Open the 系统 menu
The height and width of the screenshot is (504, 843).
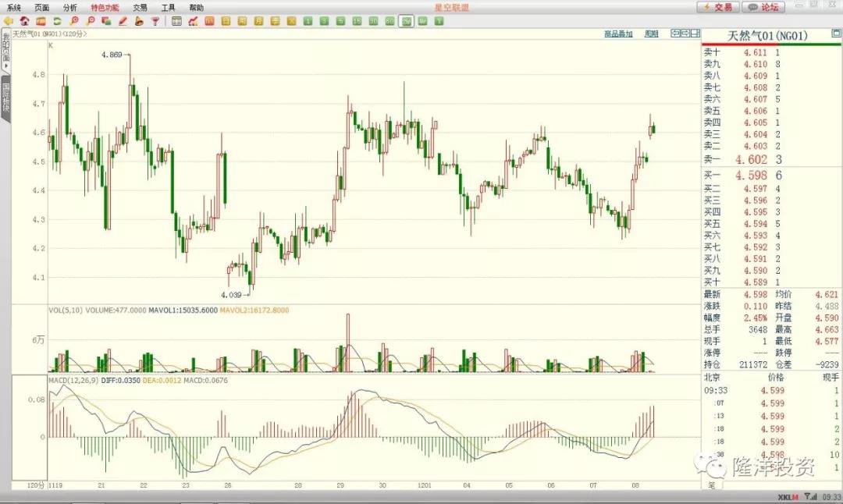point(14,8)
